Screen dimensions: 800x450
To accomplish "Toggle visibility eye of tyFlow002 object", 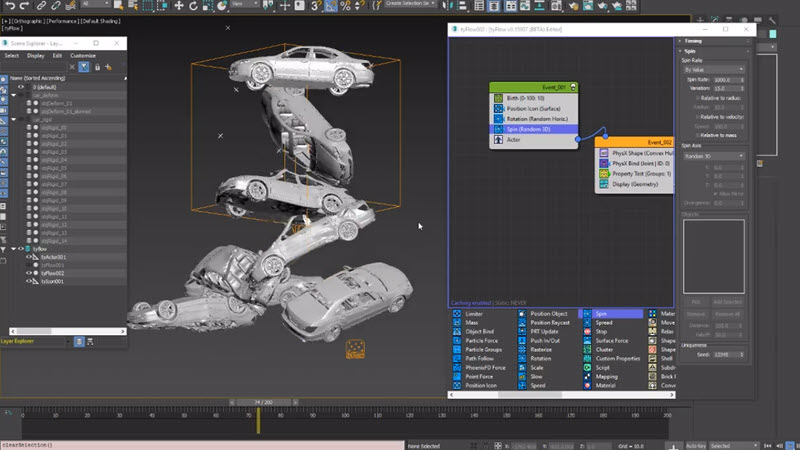I will click(x=29, y=273).
